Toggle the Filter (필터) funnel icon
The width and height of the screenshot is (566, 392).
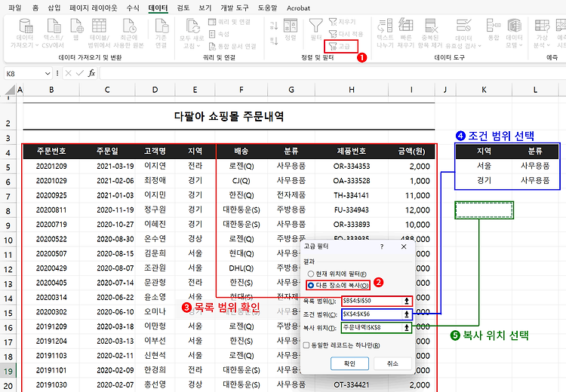[x=316, y=26]
